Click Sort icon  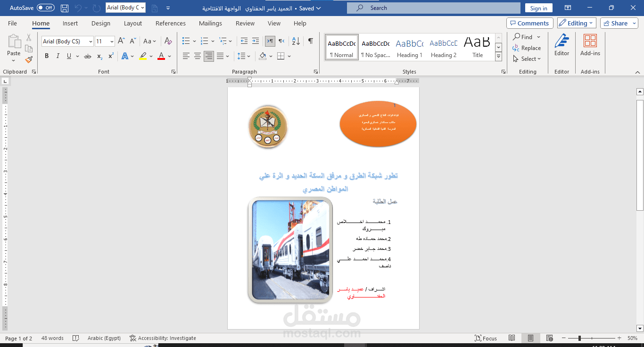pyautogui.click(x=296, y=41)
